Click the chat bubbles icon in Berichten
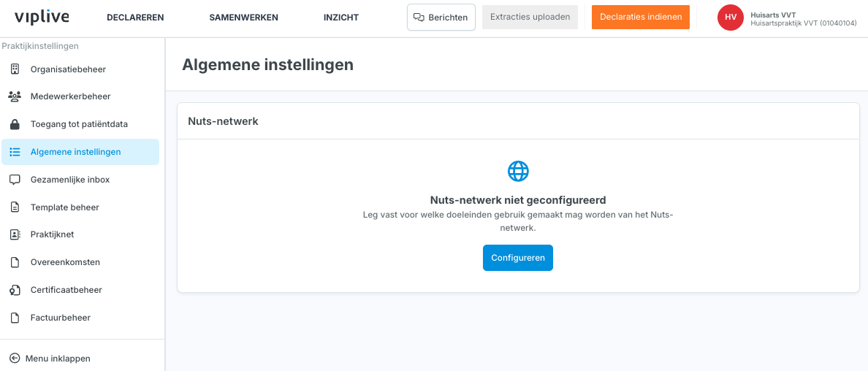The height and width of the screenshot is (371, 868). [419, 18]
